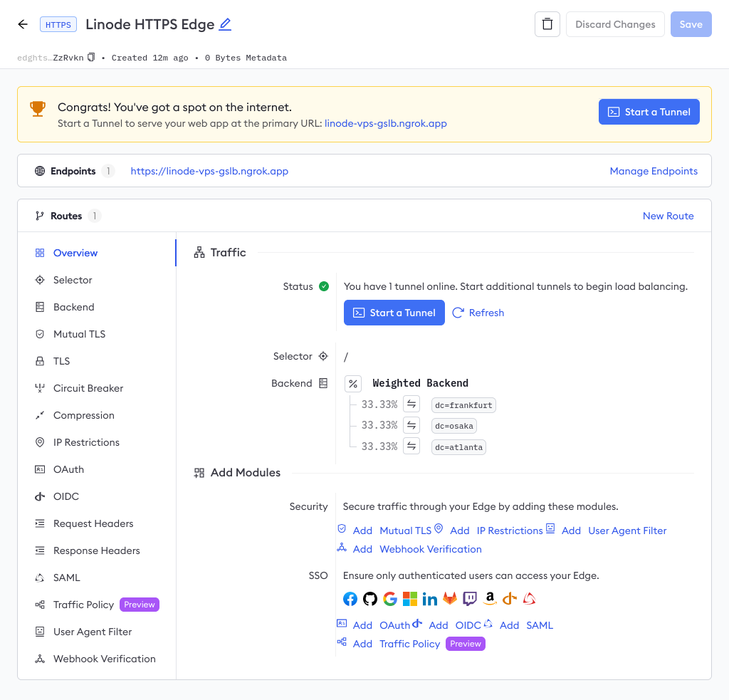Copy the edge ID with clipboard icon
Viewport: 729px width, 700px height.
[92, 57]
